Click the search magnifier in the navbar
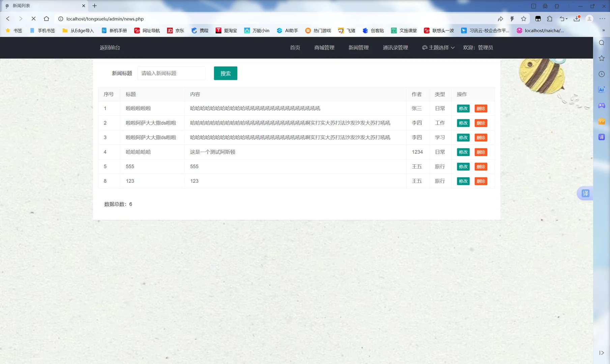The width and height of the screenshot is (610, 364). click(601, 43)
